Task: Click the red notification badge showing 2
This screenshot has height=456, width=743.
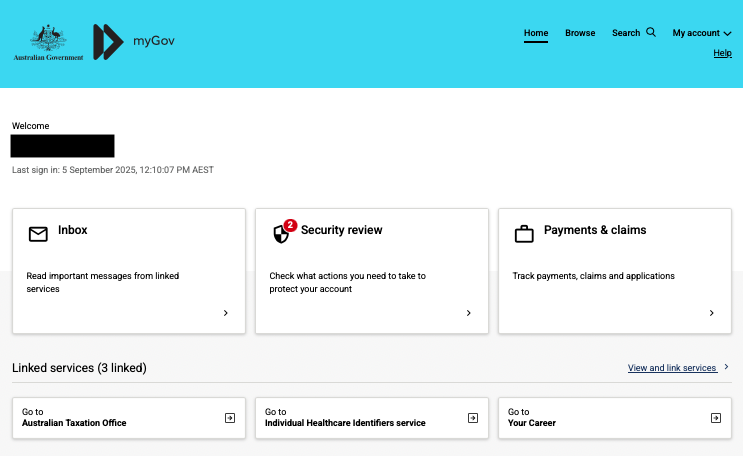Action: [290, 225]
